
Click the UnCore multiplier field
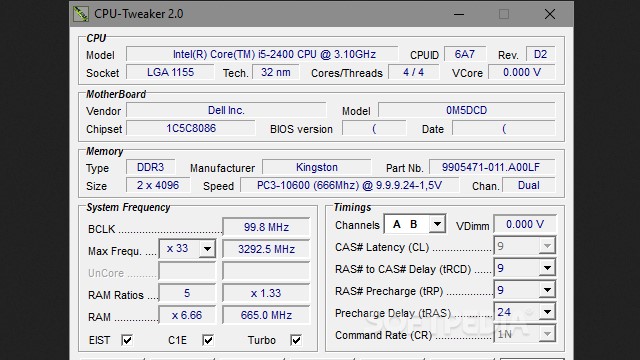pos(187,271)
